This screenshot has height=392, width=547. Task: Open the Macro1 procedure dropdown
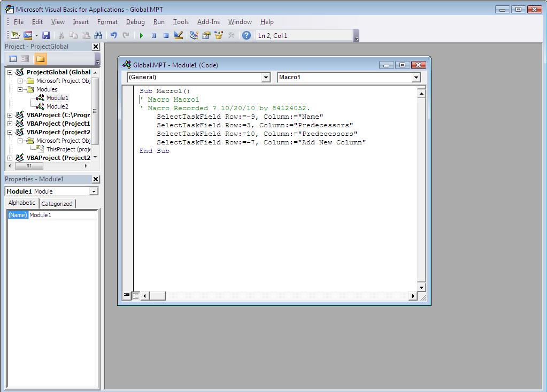[x=416, y=77]
